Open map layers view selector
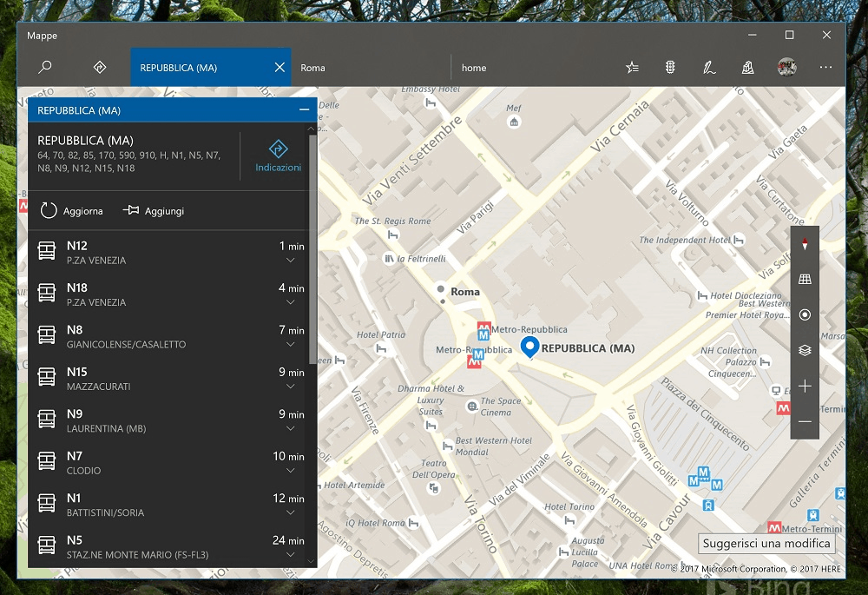 click(805, 350)
